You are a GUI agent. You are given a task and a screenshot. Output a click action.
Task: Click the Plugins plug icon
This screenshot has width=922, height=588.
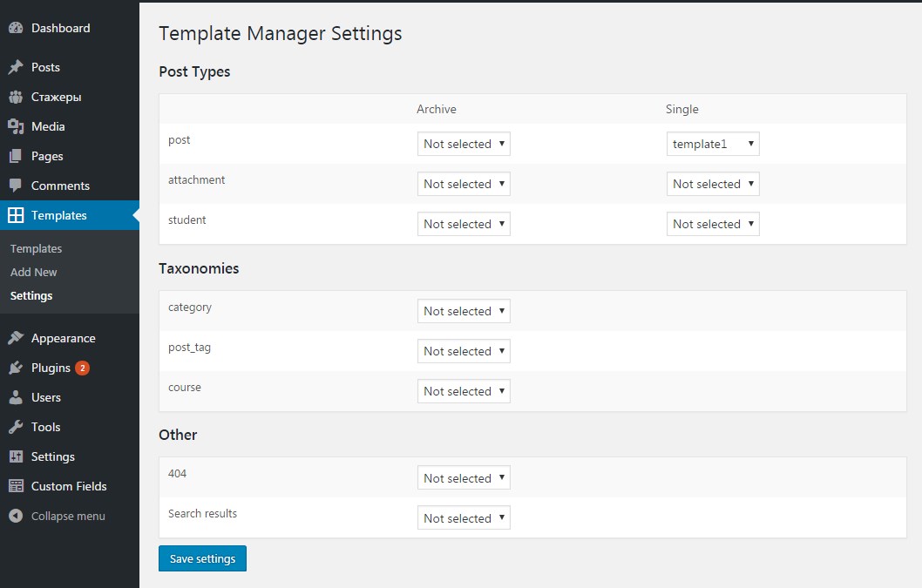[x=16, y=368]
